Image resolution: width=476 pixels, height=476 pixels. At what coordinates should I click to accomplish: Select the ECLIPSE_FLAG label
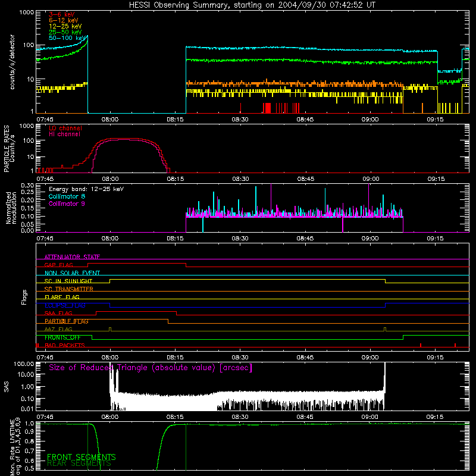(65, 305)
